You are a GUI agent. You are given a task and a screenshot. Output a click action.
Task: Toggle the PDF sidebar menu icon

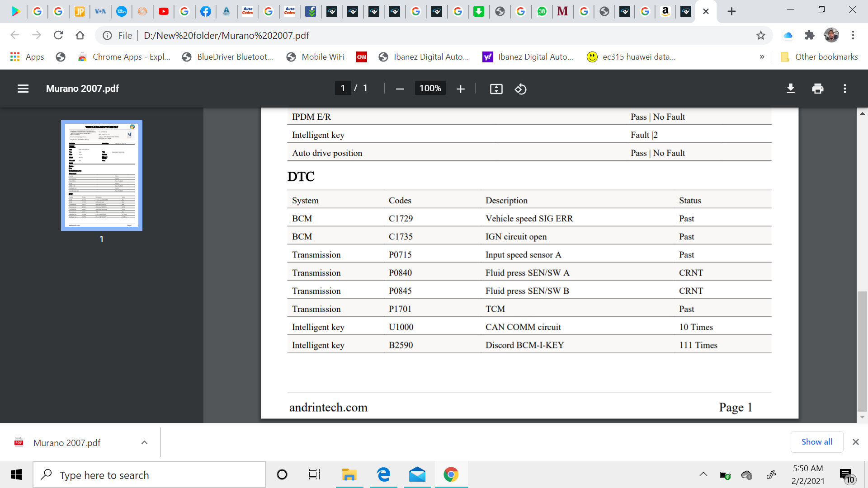coord(23,89)
